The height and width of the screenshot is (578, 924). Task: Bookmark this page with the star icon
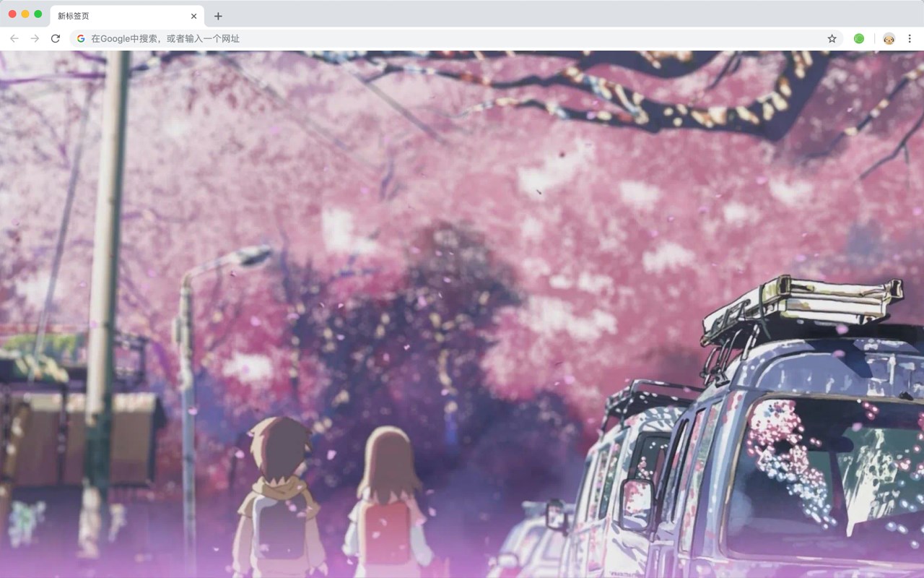pos(832,38)
